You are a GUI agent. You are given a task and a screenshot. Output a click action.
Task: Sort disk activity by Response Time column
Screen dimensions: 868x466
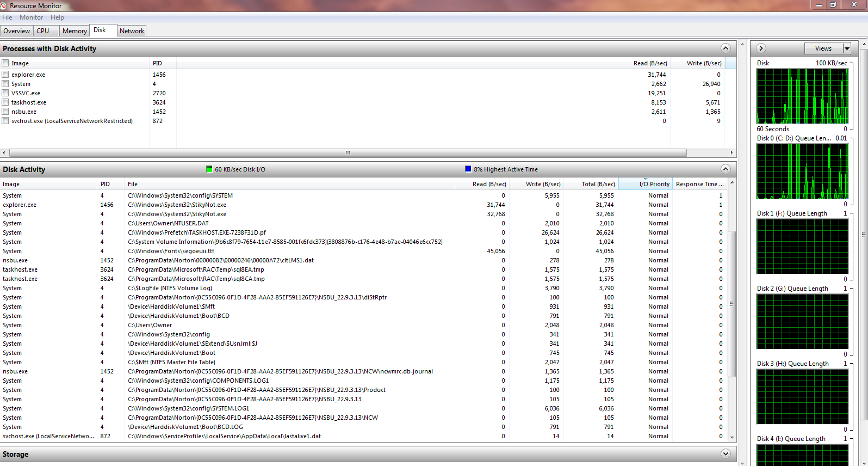click(x=699, y=184)
